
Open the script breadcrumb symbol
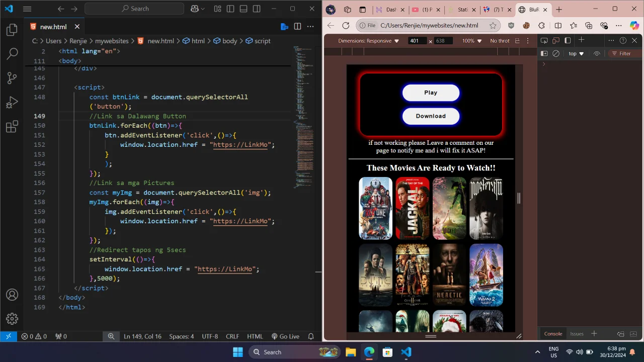click(258, 41)
